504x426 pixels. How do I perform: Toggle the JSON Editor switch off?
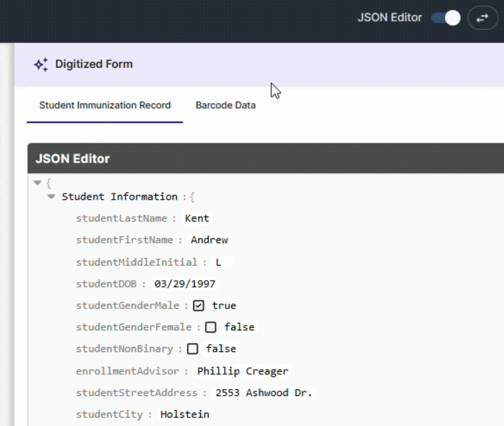(x=445, y=18)
